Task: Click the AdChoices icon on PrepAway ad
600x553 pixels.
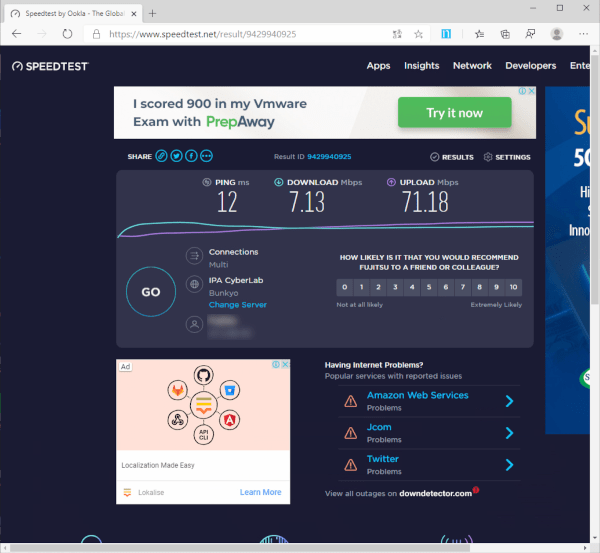Action: (522, 91)
